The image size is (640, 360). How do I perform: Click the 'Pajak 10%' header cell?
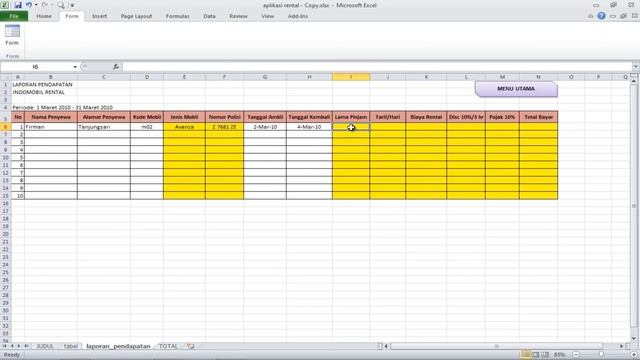502,117
